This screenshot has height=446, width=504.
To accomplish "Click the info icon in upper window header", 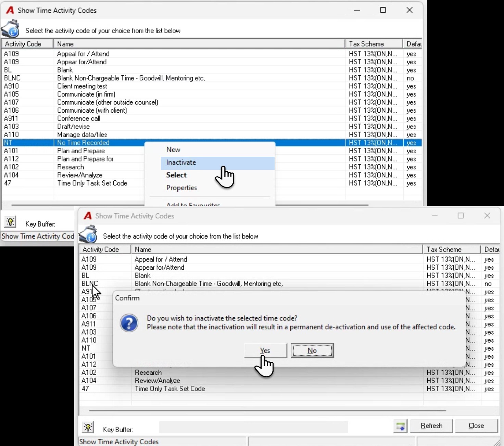I will click(10, 29).
